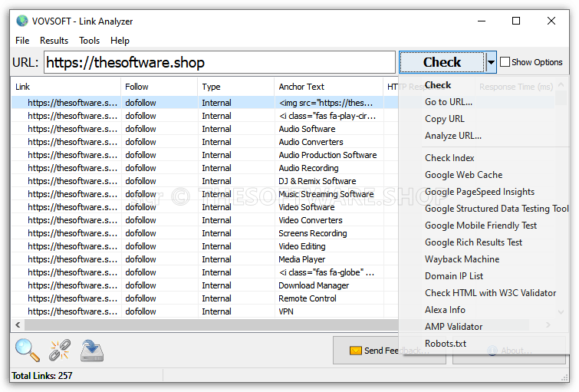
Task: Select Google Mobile Friendly Test entry
Action: [x=481, y=226]
